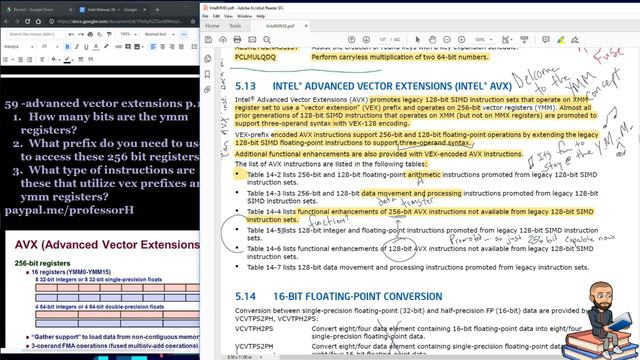
Task: Choose the arrow selection tool in Acrobat
Action: pos(418,40)
